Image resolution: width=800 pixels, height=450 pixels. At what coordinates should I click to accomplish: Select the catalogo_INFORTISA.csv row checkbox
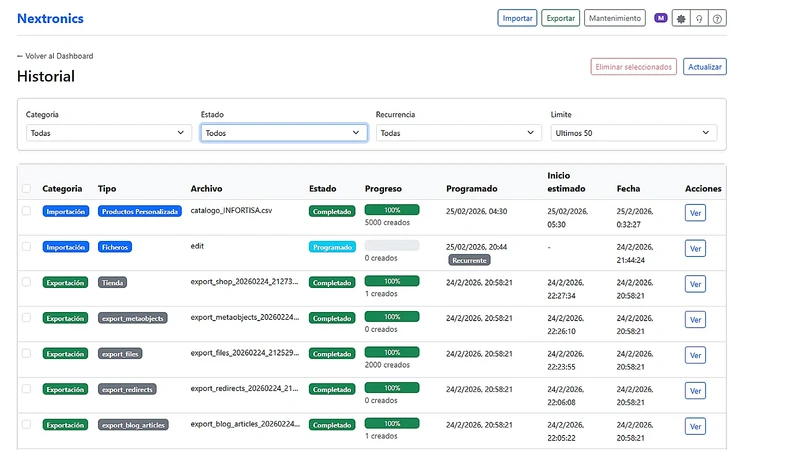(27, 211)
